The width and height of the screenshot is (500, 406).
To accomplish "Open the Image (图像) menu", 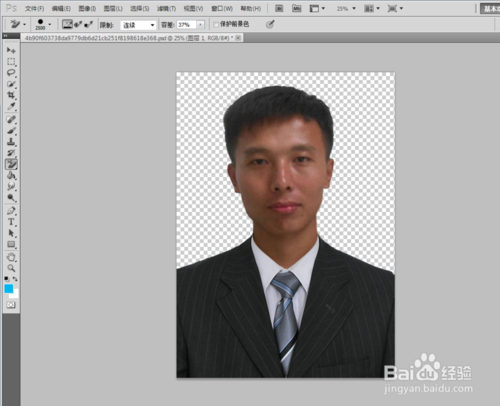I will [87, 8].
